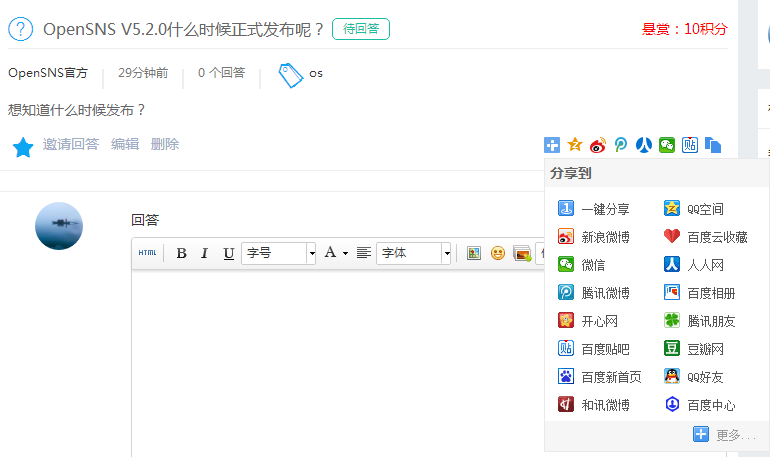Click the os tag label
Screen dimensions: 770x457
[x=316, y=74]
